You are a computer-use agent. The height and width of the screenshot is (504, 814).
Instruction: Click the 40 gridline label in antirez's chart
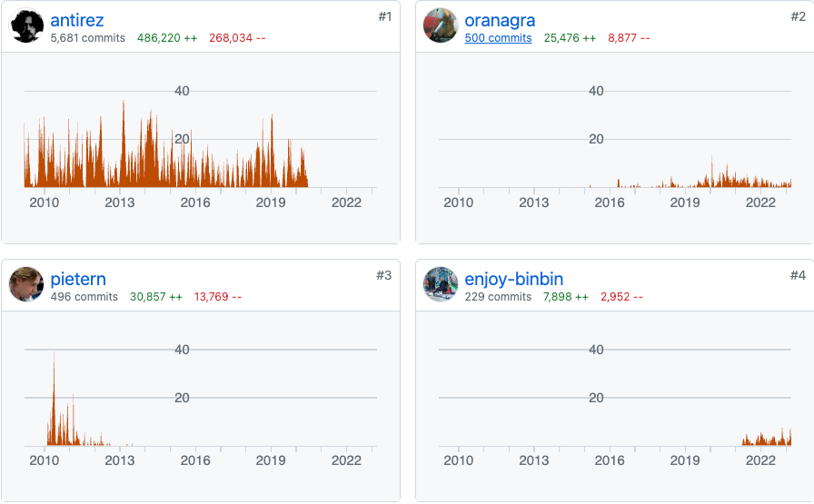[x=182, y=91]
